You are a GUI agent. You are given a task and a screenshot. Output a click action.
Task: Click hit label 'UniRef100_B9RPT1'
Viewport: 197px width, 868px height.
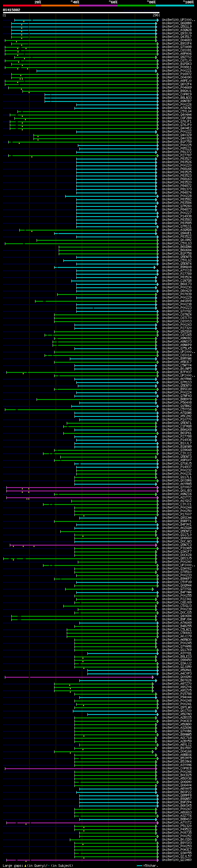pyautogui.click(x=177, y=521)
